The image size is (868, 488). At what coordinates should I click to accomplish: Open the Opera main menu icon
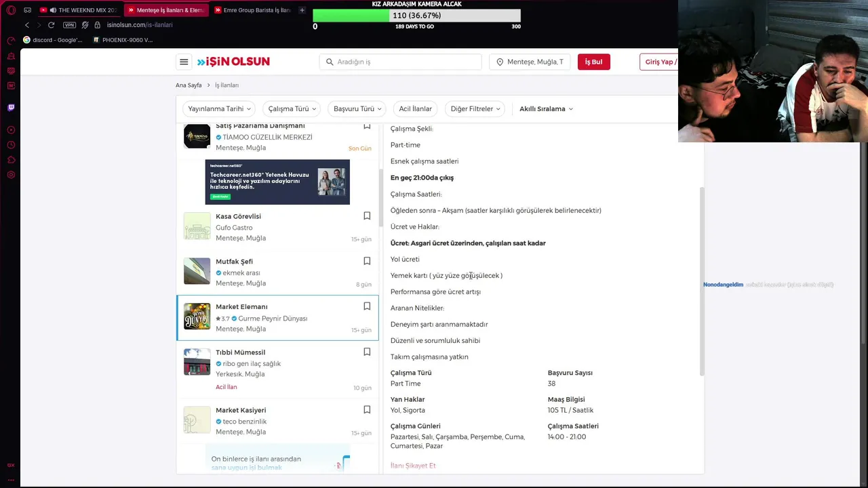tap(11, 10)
